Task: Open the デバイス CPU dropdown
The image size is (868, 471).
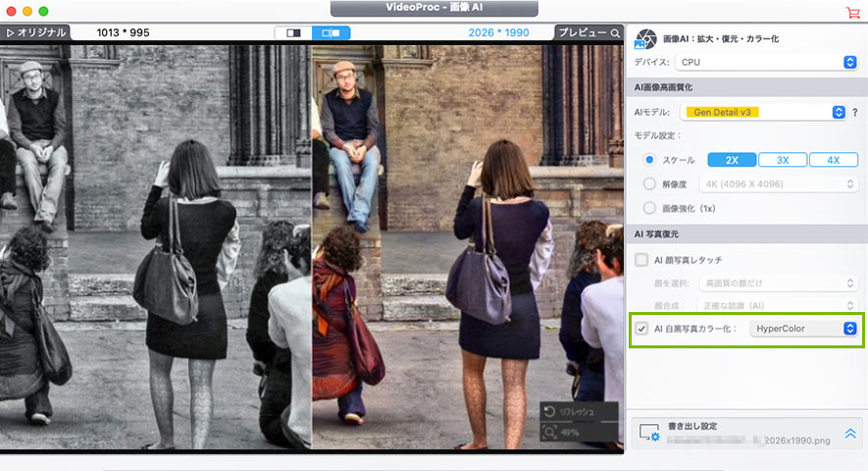Action: point(766,62)
